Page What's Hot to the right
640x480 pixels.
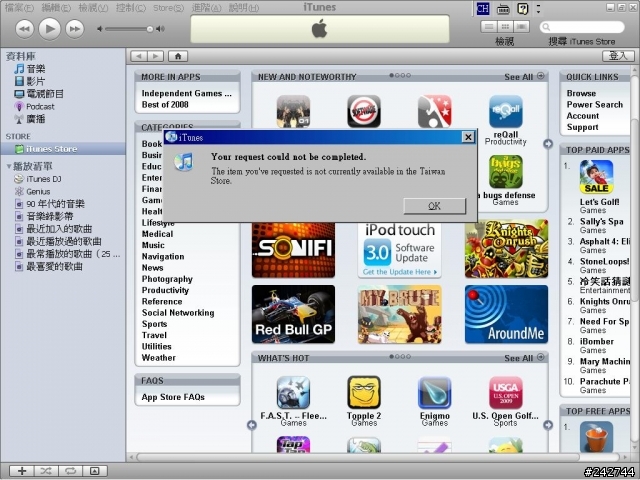click(x=548, y=425)
